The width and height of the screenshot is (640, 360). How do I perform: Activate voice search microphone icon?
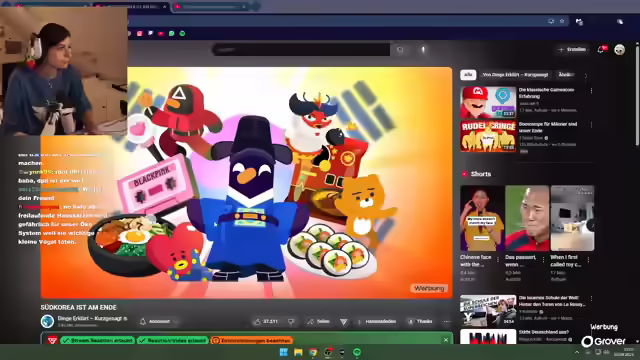pyautogui.click(x=423, y=50)
